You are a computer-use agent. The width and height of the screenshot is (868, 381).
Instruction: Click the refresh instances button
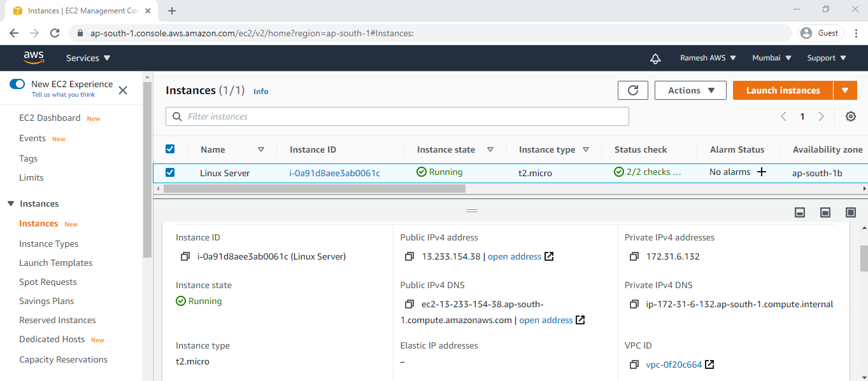click(x=633, y=90)
